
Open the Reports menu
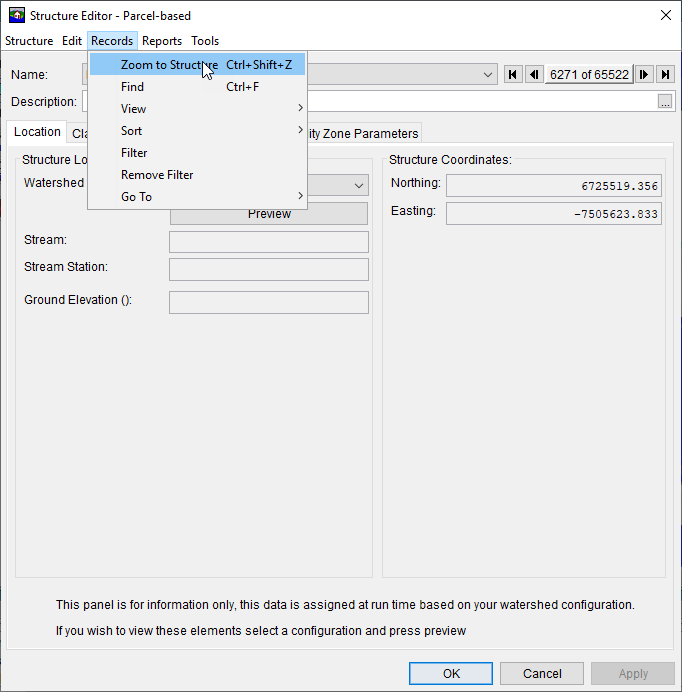(162, 41)
